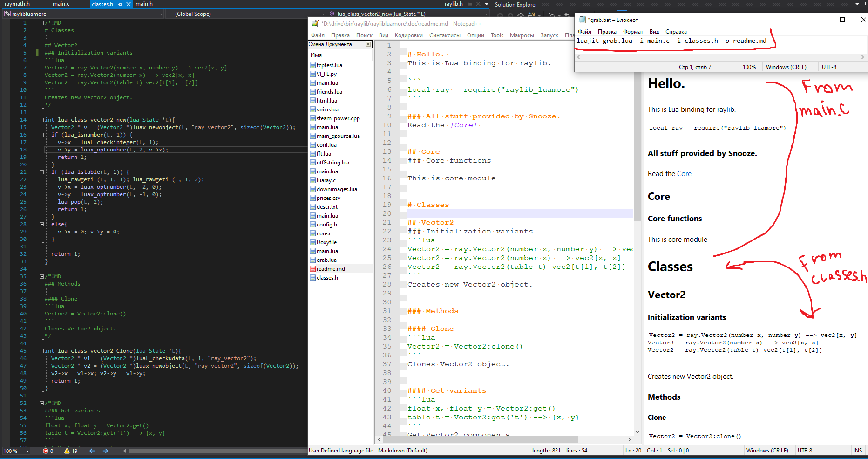Viewport: 868px width, 459px height.
Task: Open the Справка menu in Блокнот
Action: click(x=676, y=32)
